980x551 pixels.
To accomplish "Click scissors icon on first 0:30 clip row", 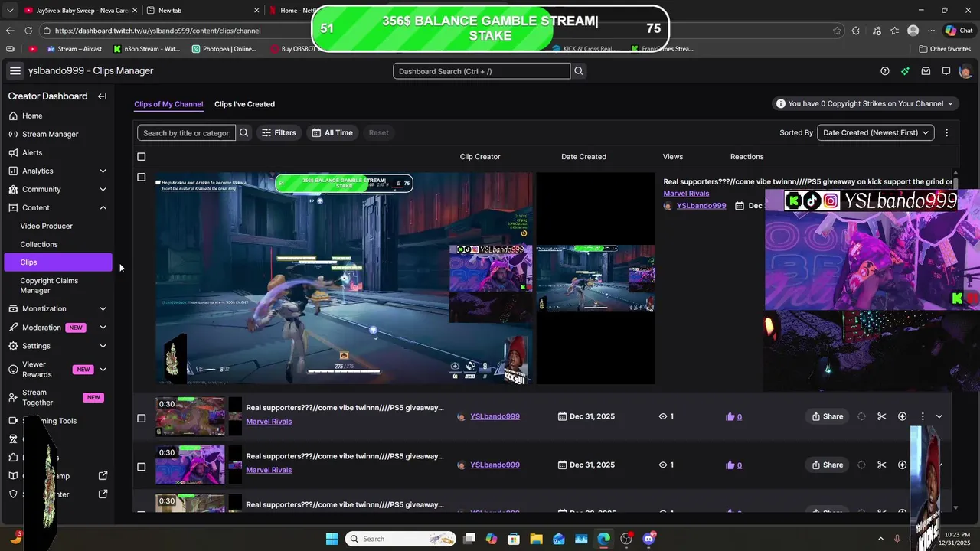I will [882, 416].
